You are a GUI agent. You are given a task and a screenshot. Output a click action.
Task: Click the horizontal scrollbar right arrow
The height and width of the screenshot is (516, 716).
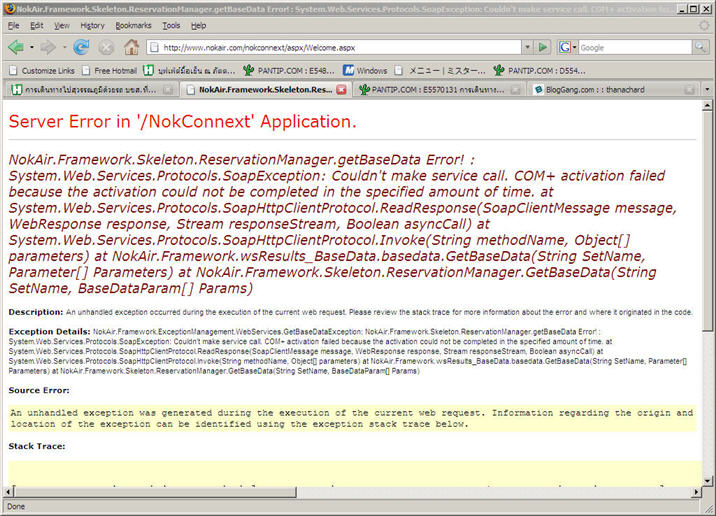click(x=696, y=492)
